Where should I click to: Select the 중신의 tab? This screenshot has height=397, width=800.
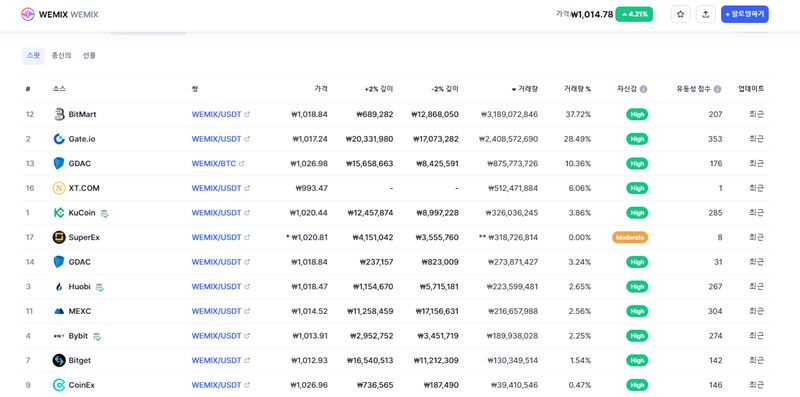61,56
